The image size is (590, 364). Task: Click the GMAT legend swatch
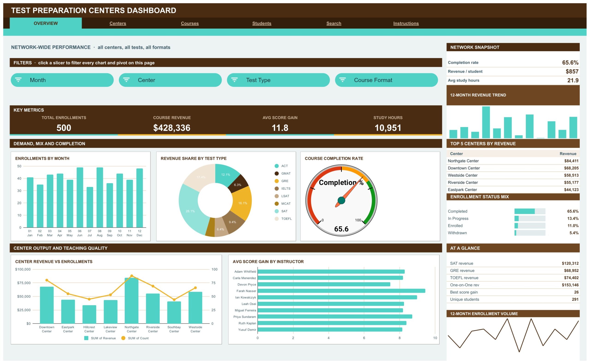(277, 173)
